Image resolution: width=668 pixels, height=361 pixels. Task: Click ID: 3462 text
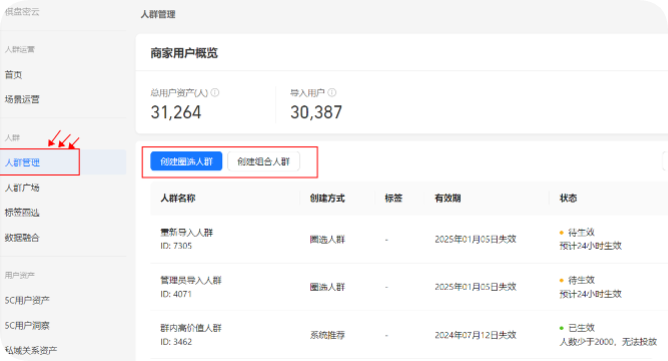tap(176, 342)
